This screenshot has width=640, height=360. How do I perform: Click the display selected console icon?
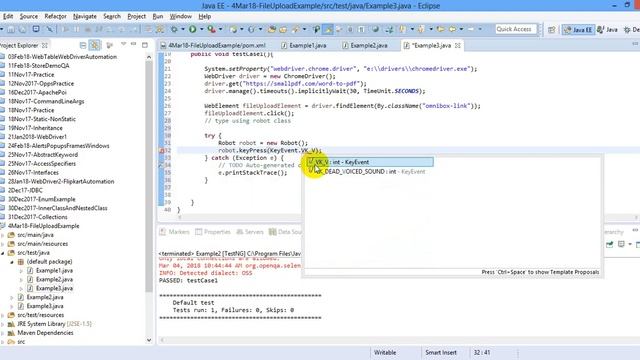(621, 244)
